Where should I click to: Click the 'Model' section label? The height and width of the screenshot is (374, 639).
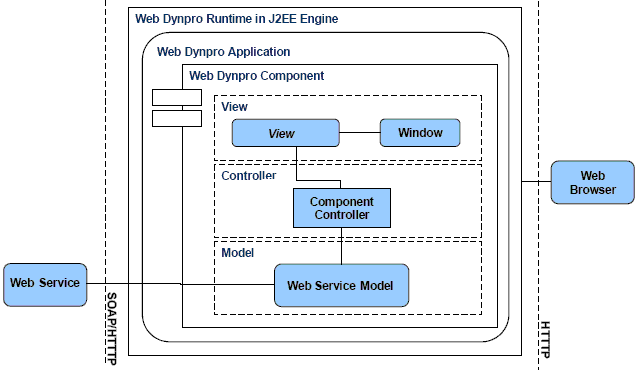(238, 253)
